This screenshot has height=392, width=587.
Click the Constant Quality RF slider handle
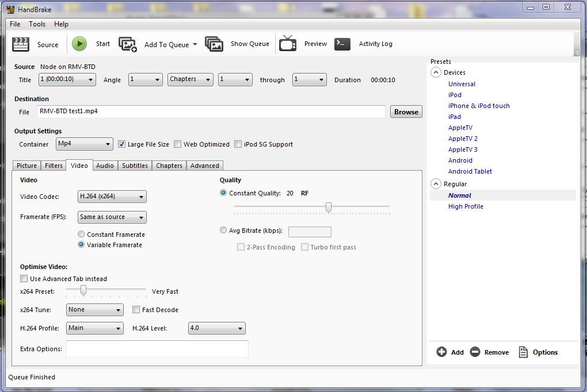tap(328, 207)
